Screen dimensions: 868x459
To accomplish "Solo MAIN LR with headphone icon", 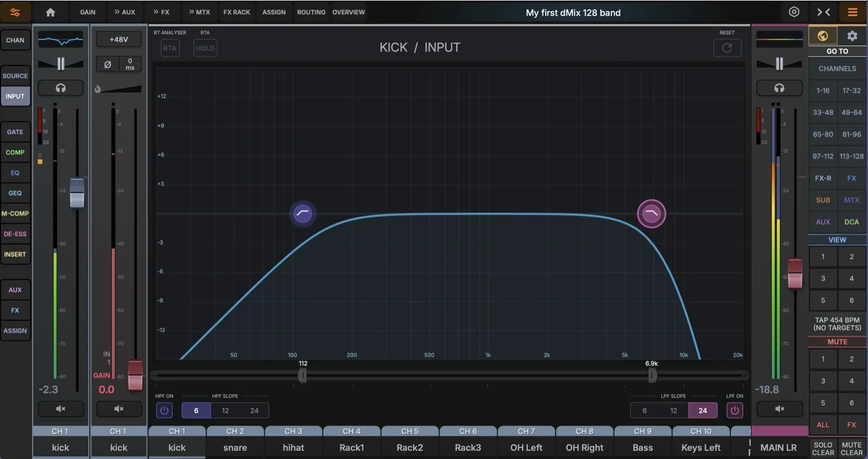I will (x=779, y=88).
